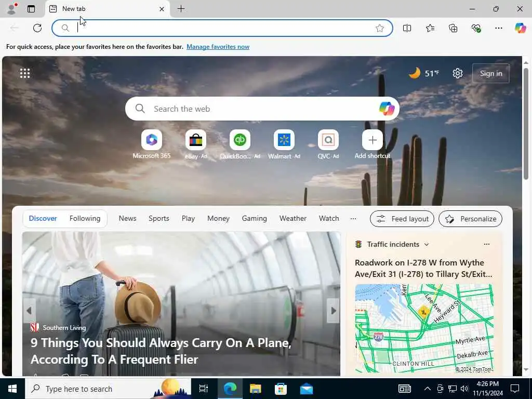This screenshot has width=532, height=399.
Task: Open the News feed tab
Action: tap(128, 219)
